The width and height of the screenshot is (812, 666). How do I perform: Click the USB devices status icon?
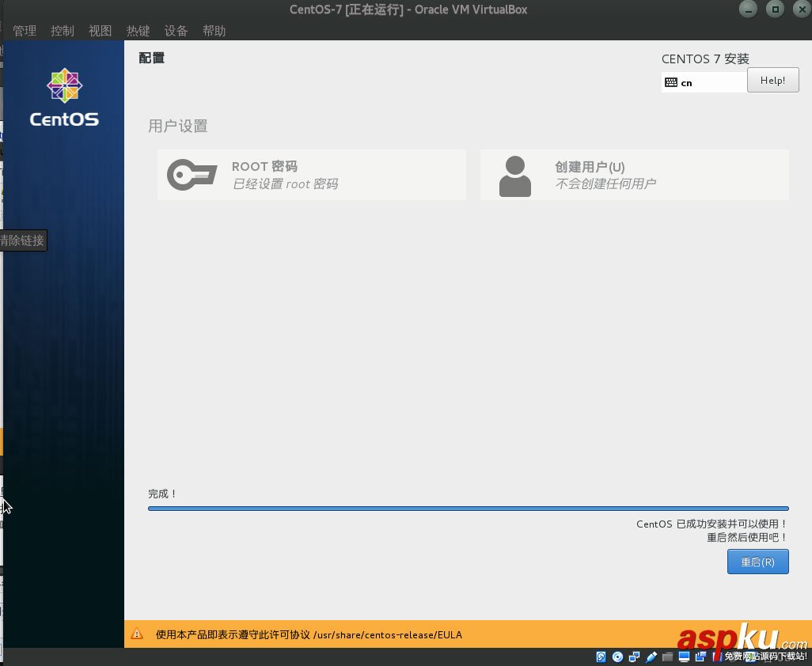pos(651,657)
